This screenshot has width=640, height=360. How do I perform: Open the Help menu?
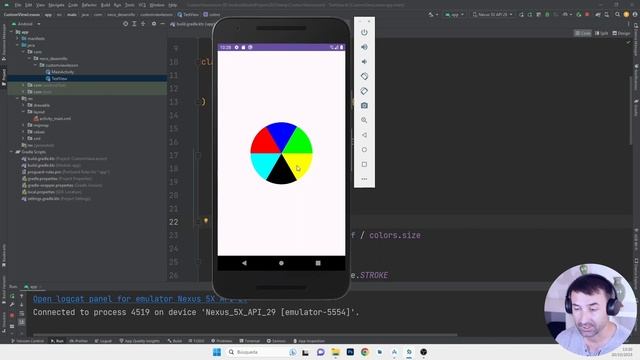[173, 5]
